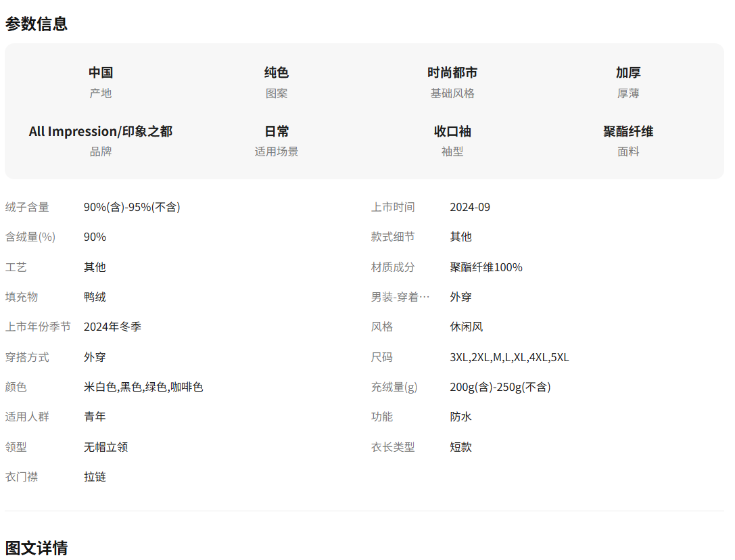Viewport: 735px width, 560px height.
Task: Select the 聚酯纤维100% material composition
Action: 486,267
